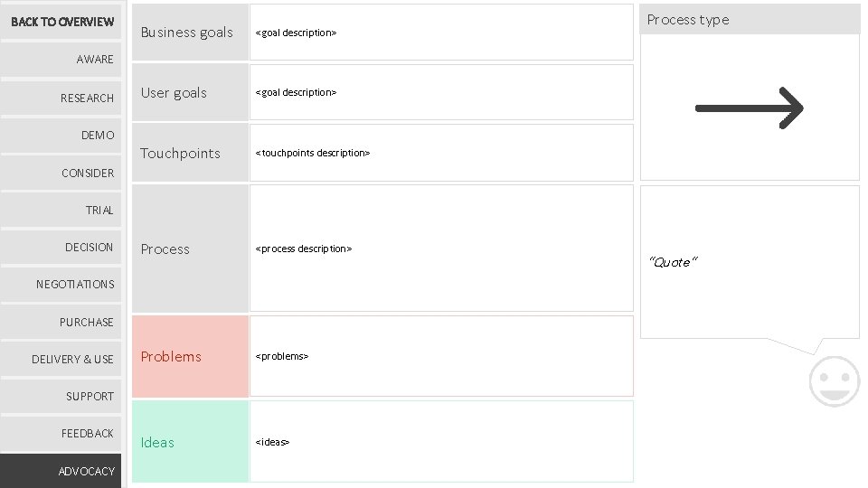The width and height of the screenshot is (868, 488).
Task: Open the DELIVERY & USE stage
Action: tap(61, 359)
